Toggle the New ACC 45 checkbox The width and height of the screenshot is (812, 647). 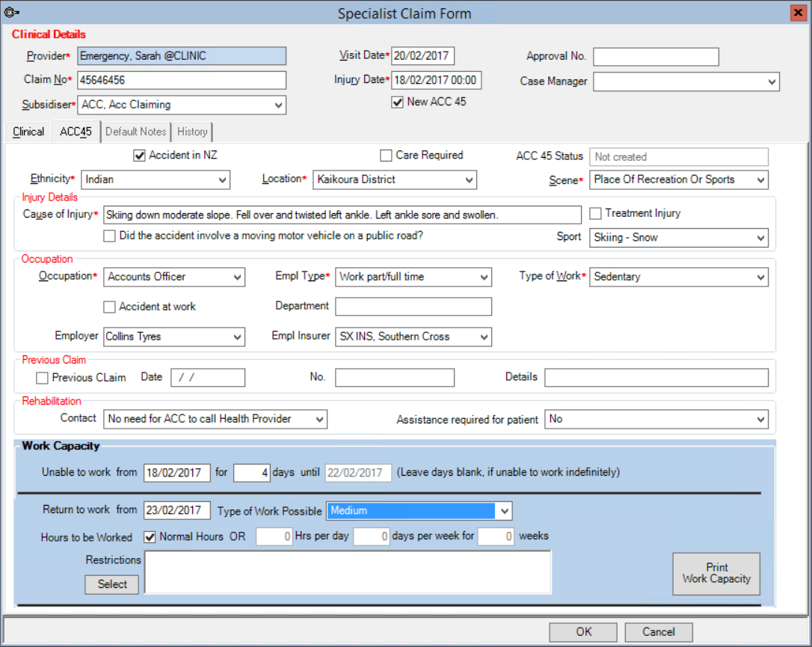[397, 102]
